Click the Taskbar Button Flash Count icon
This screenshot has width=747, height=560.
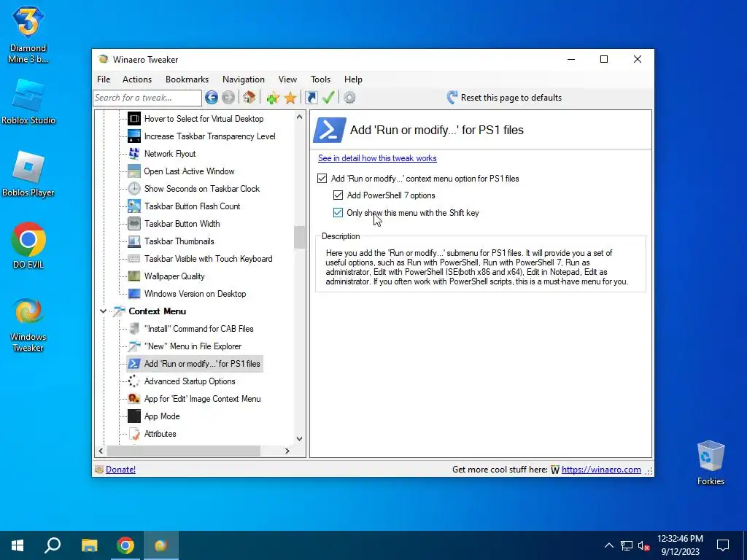pos(134,206)
